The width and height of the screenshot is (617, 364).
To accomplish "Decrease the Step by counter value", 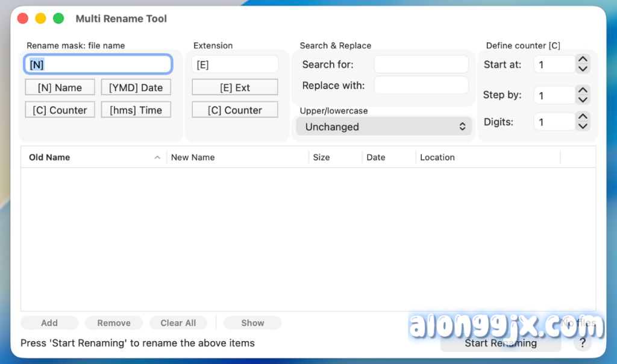I will [582, 99].
